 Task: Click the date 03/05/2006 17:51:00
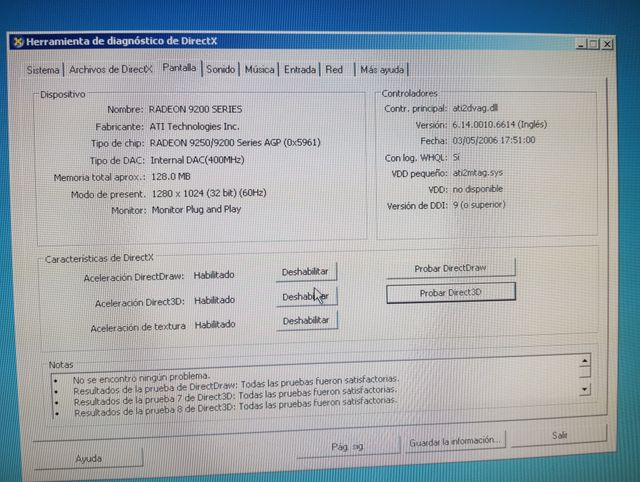[494, 140]
